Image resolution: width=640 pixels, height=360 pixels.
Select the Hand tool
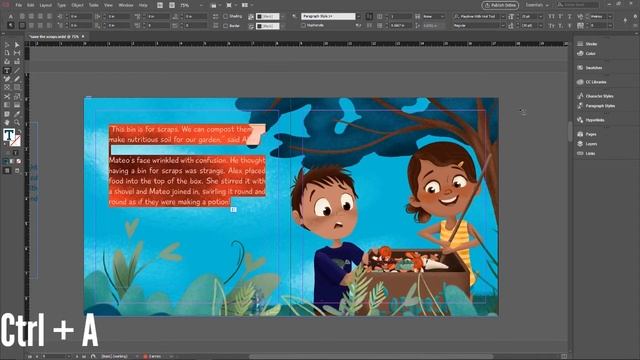coord(7,122)
